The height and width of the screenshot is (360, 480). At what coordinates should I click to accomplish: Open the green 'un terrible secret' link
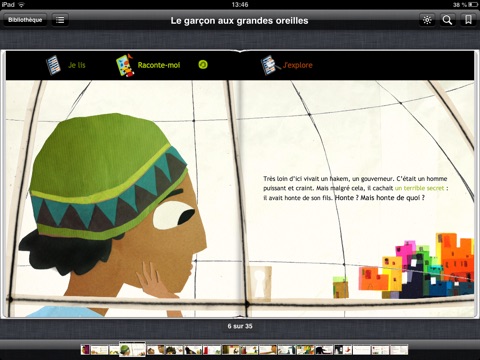pos(419,188)
